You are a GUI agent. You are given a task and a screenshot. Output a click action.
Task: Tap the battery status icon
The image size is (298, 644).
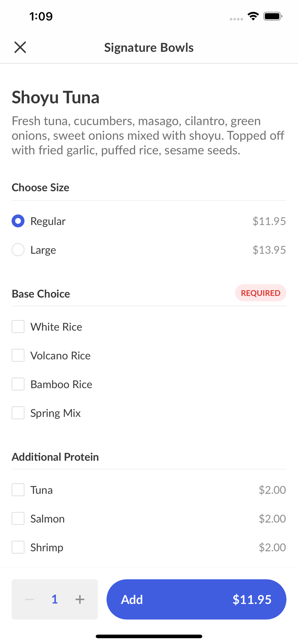(273, 16)
